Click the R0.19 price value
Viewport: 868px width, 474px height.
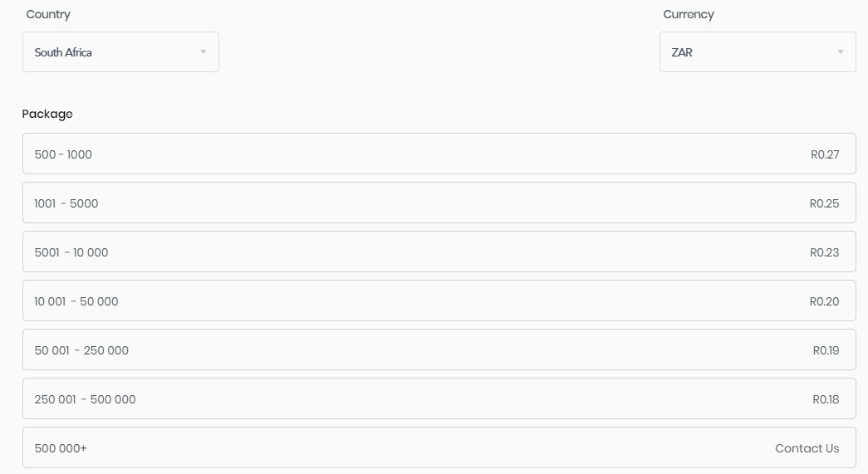click(x=826, y=350)
